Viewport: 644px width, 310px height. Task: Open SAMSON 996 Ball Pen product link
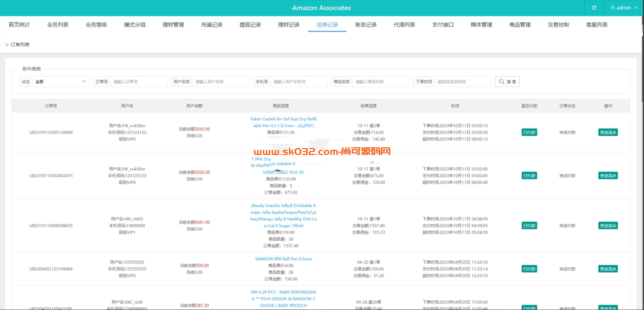283,259
